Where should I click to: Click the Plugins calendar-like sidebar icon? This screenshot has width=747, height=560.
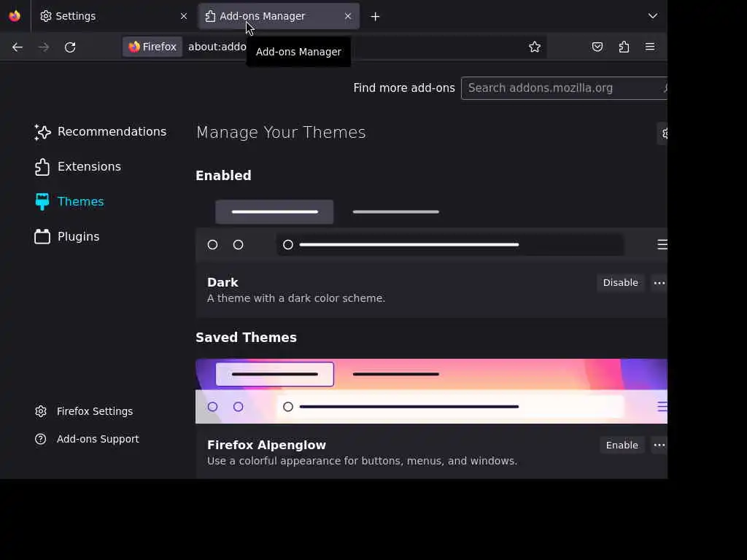pyautogui.click(x=42, y=237)
